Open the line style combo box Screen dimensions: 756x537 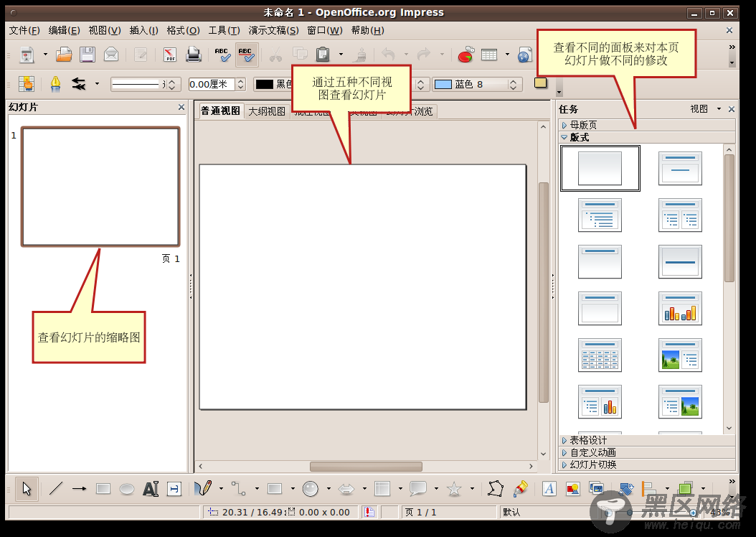coord(146,84)
